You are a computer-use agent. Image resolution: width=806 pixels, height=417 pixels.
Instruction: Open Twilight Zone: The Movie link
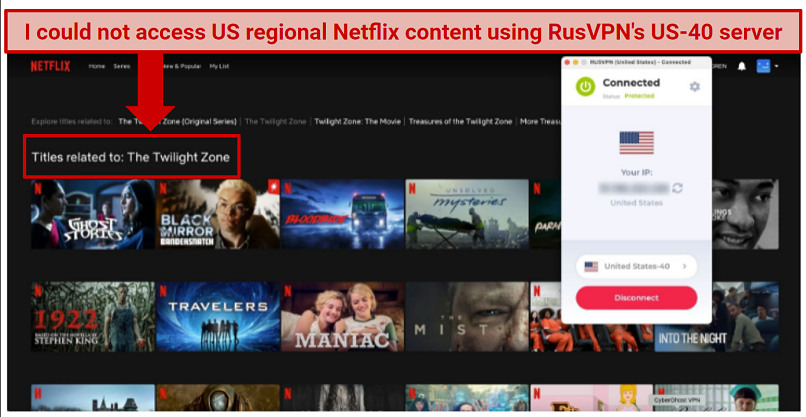click(357, 122)
